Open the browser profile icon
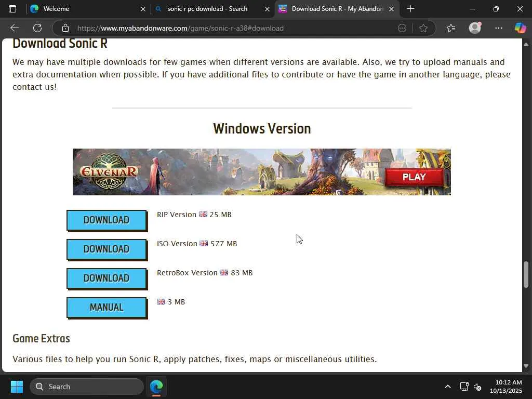The height and width of the screenshot is (399, 532). (475, 28)
